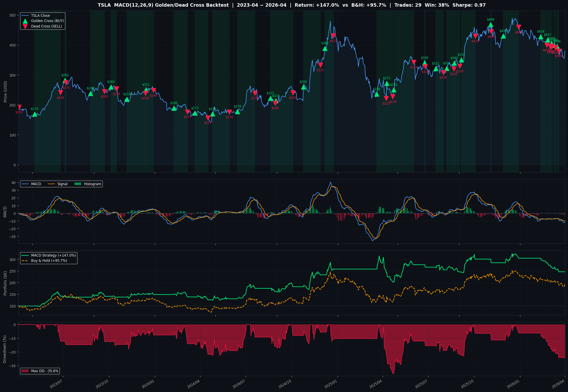
Task: Click the green Golden Cross (BUY) legend triangle
Action: (x=25, y=21)
